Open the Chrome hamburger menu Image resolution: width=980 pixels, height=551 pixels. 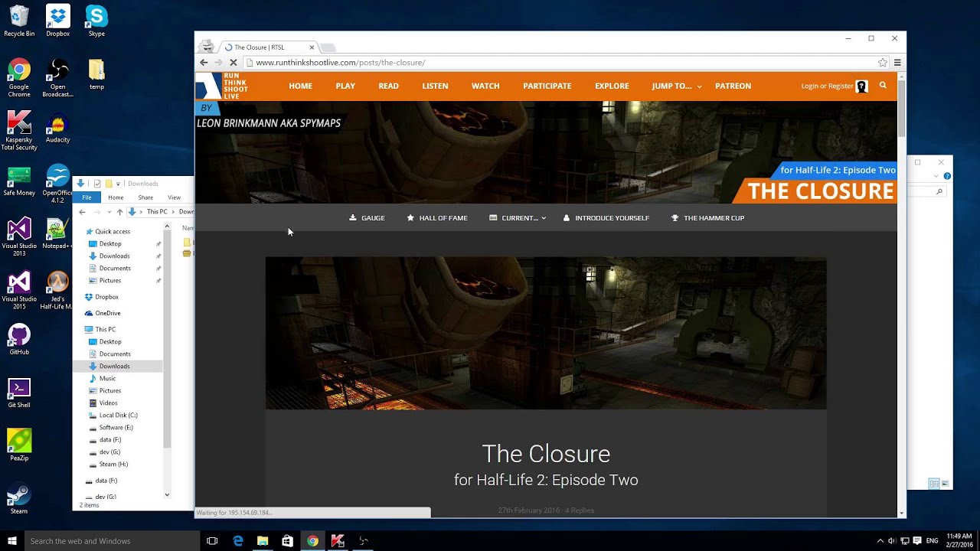pyautogui.click(x=897, y=63)
